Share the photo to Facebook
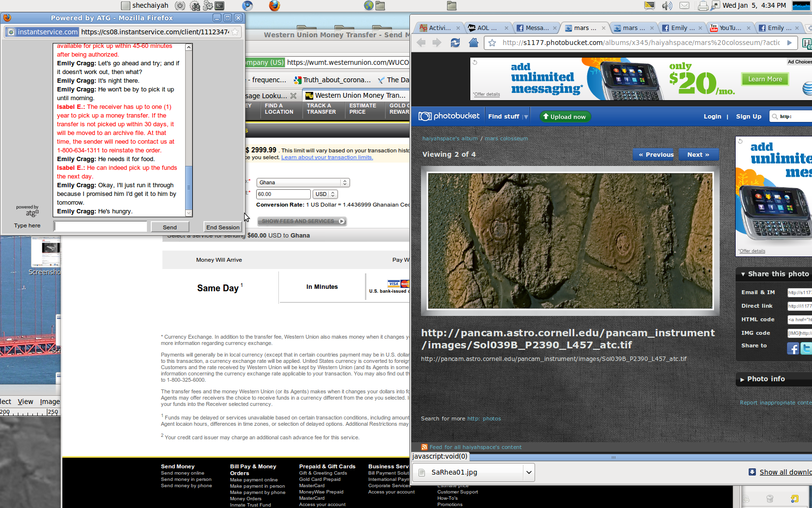Image resolution: width=812 pixels, height=508 pixels. tap(793, 348)
